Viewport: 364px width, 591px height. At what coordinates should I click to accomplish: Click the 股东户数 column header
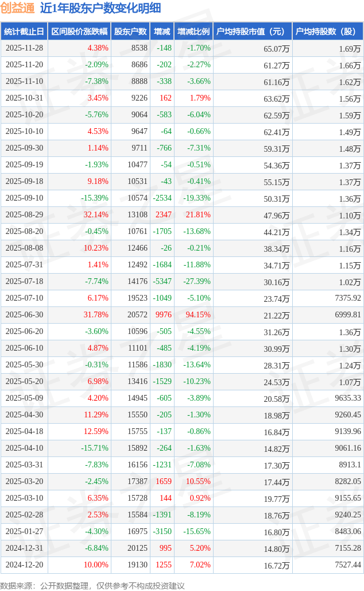pyautogui.click(x=130, y=32)
